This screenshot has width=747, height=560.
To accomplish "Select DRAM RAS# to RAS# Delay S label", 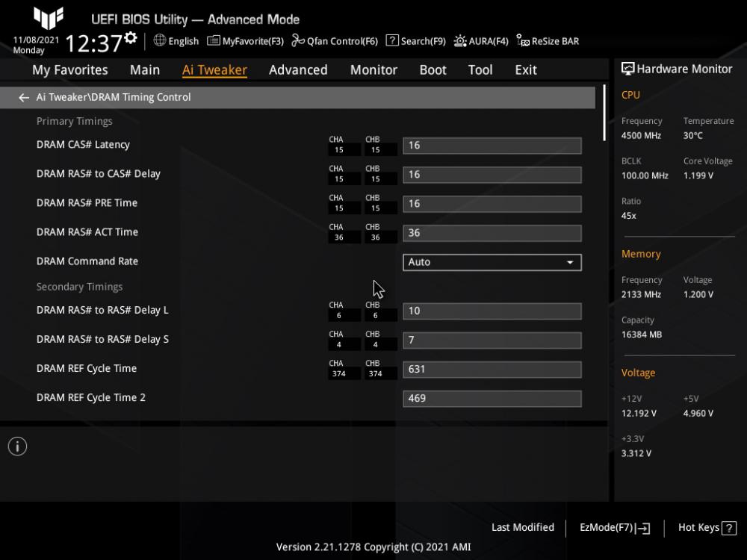I will 102,339.
